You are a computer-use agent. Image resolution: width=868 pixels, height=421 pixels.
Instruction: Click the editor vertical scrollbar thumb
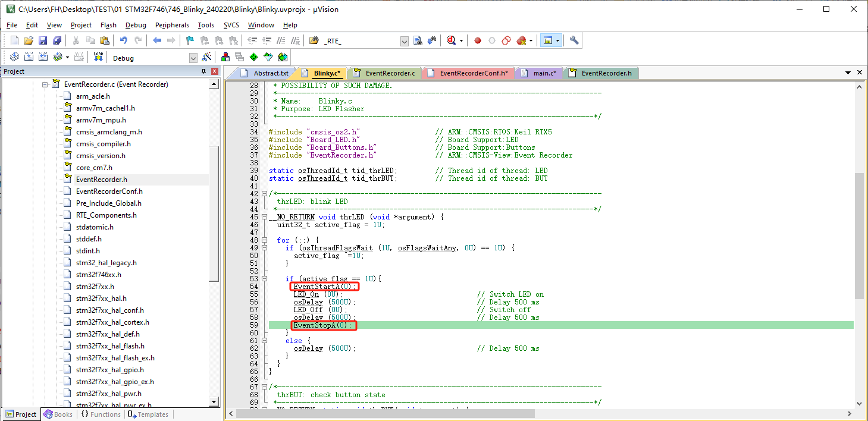[858, 235]
